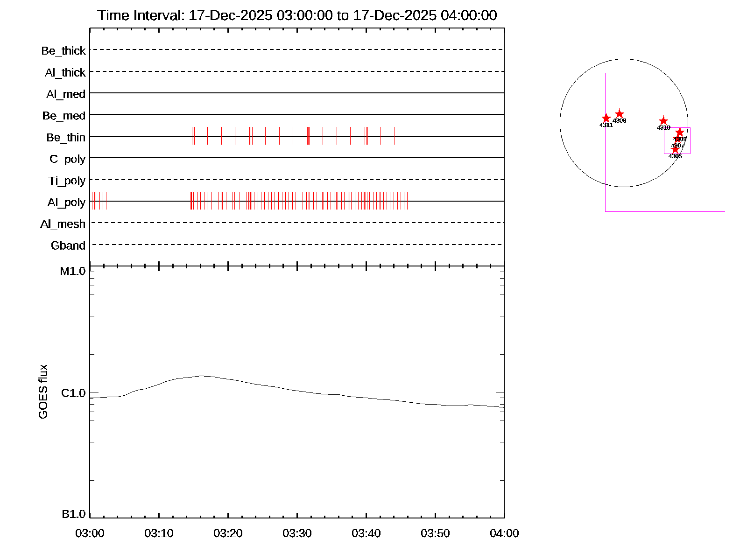Viewport: 747px width, 560px height.
Task: Click the 4307 active region label
Action: tap(677, 146)
